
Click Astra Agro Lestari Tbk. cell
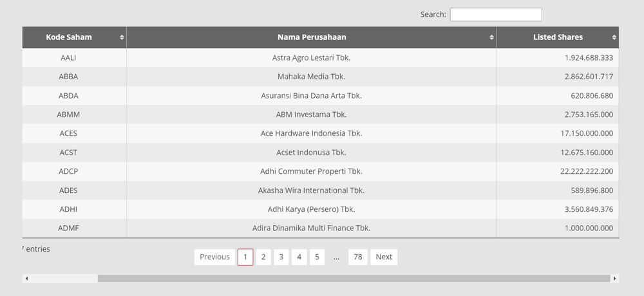point(311,58)
